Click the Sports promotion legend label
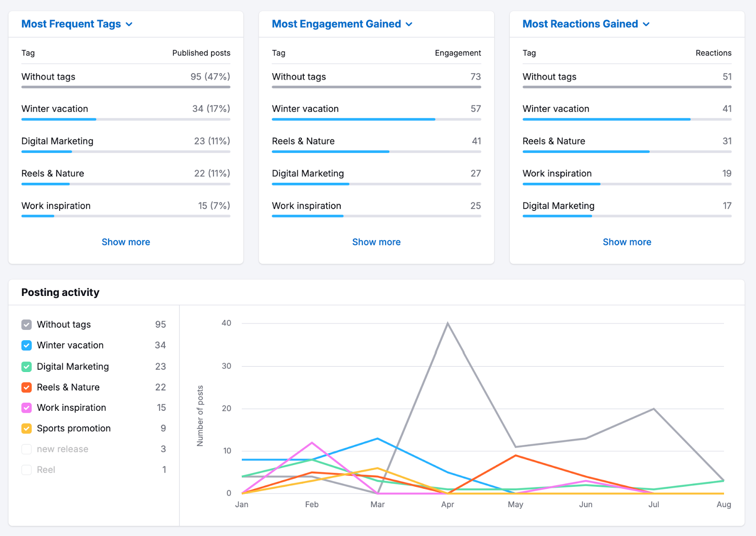This screenshot has height=536, width=756. tap(74, 429)
